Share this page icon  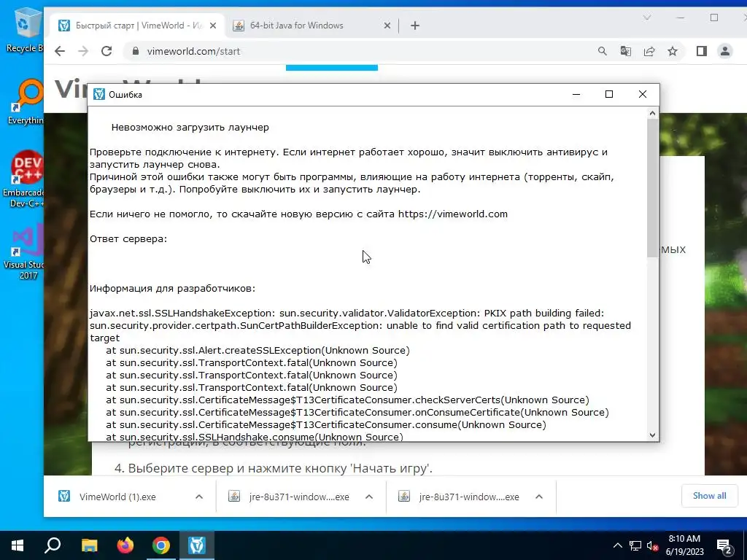[649, 52]
